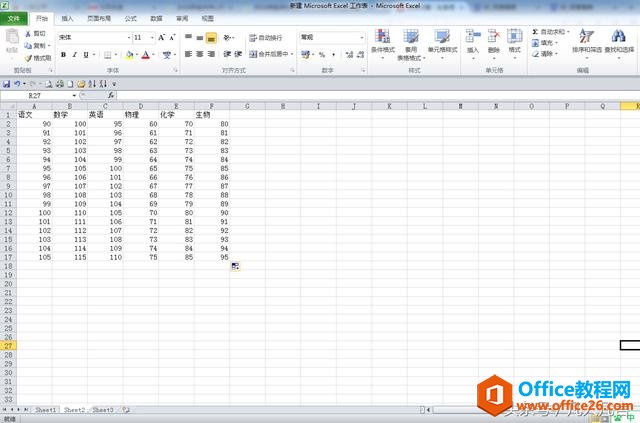This screenshot has width=640, height=423.
Task: Toggle underline formatting
Action: click(x=86, y=54)
